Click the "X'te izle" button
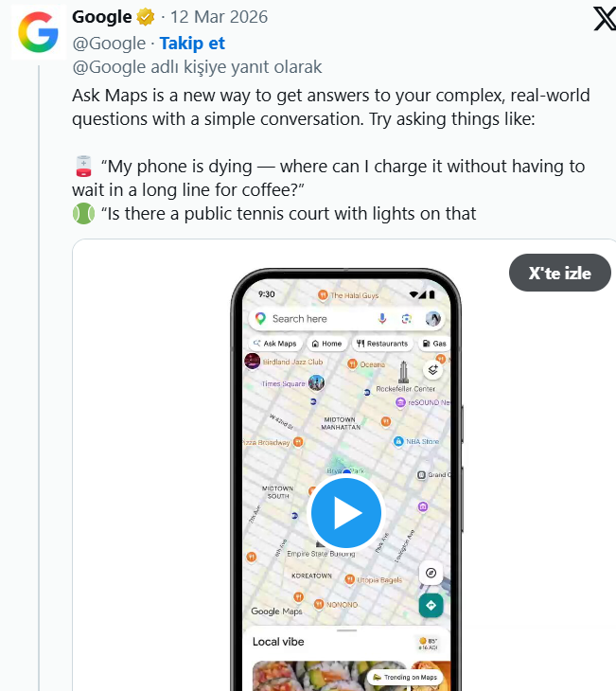This screenshot has height=691, width=616. click(x=559, y=274)
